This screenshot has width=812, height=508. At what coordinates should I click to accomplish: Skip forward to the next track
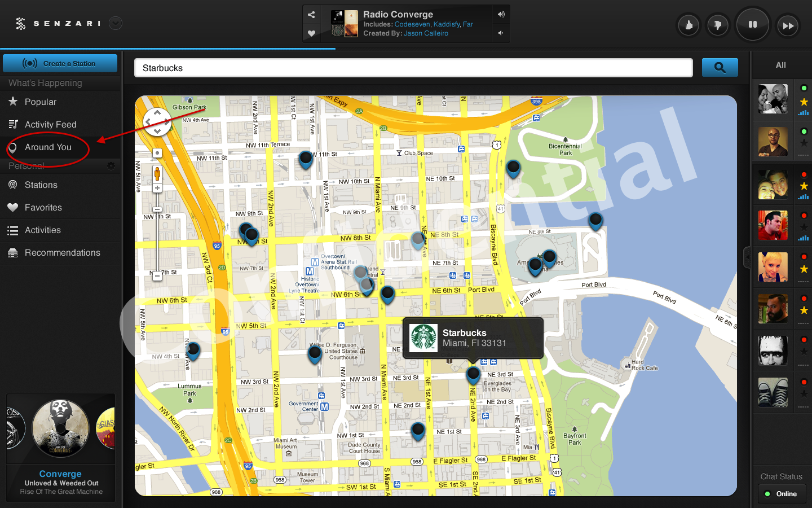coord(788,25)
